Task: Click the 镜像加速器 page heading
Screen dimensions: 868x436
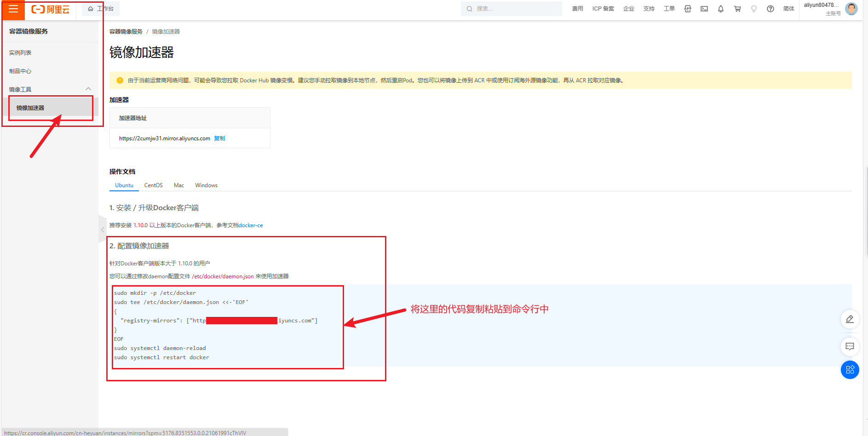Action: [142, 52]
